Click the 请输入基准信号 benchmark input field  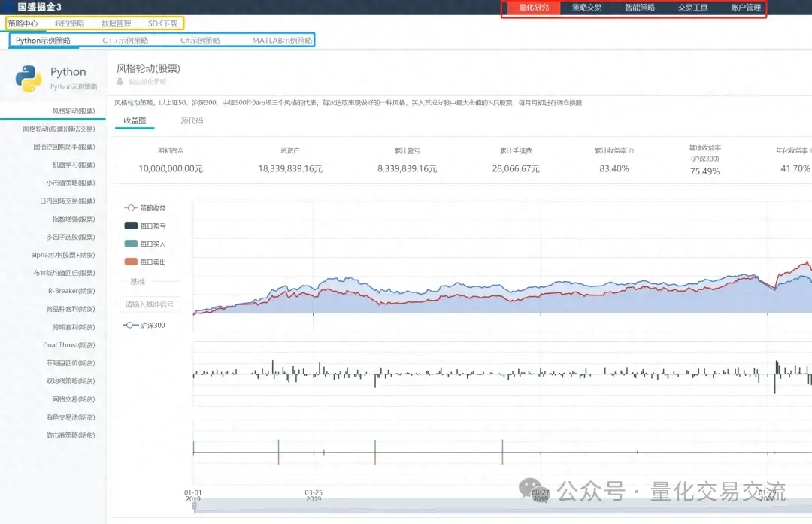tap(150, 304)
